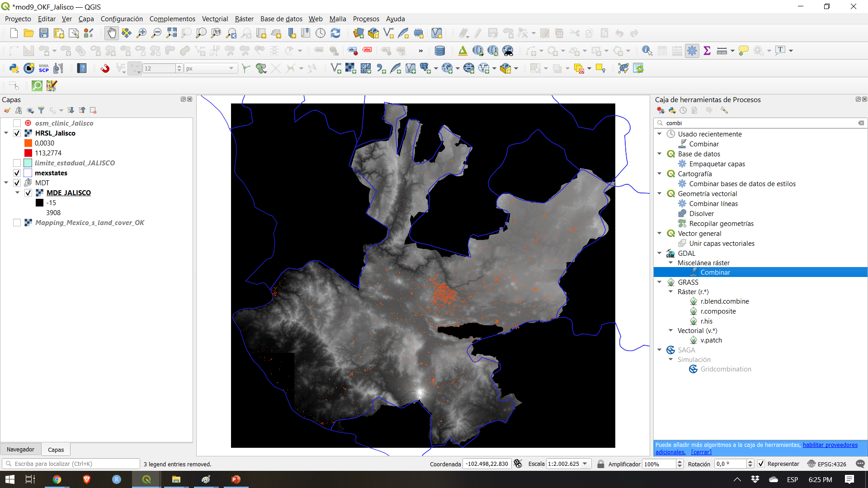Click the Procesos menu in menu bar
868x488 pixels.
[x=366, y=19]
